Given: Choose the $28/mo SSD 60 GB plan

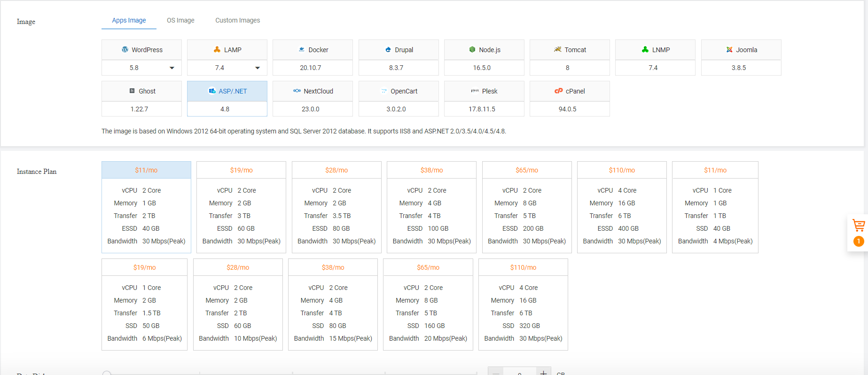Looking at the screenshot, I should pyautogui.click(x=238, y=305).
